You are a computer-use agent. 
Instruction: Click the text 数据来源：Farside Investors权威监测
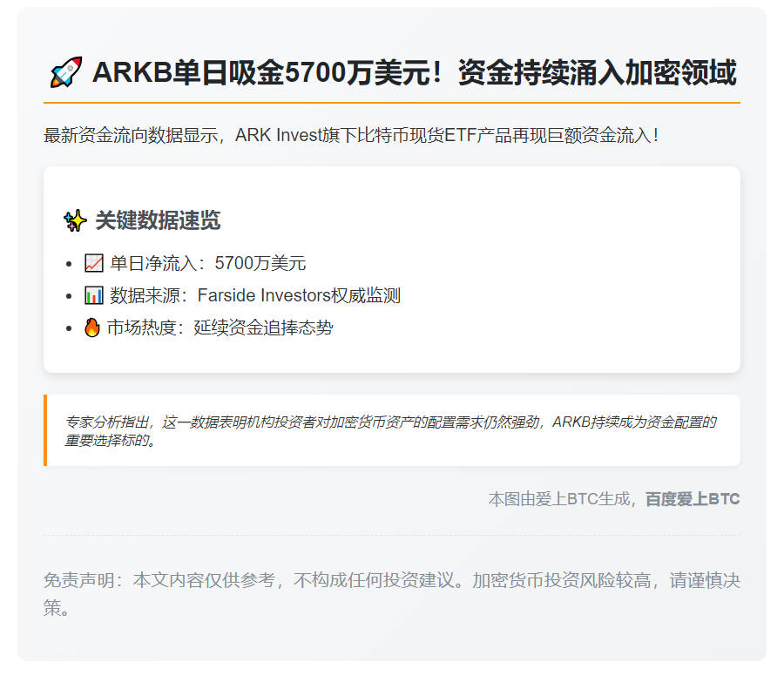click(x=255, y=295)
